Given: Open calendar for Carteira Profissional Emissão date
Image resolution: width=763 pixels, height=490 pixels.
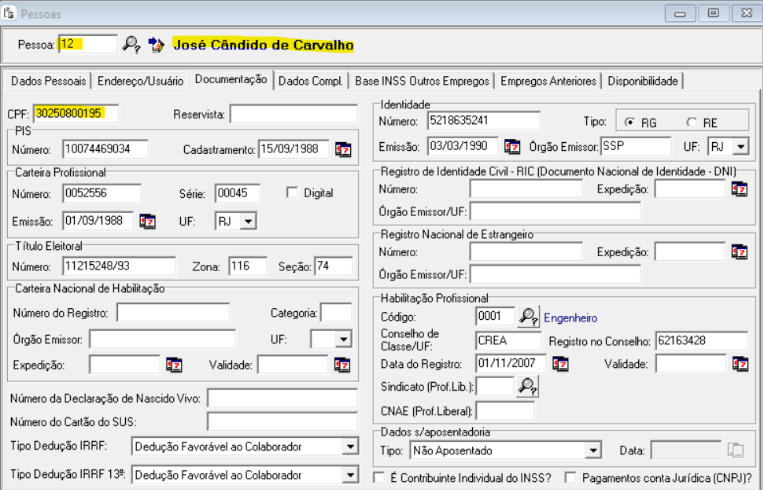Looking at the screenshot, I should [x=148, y=220].
